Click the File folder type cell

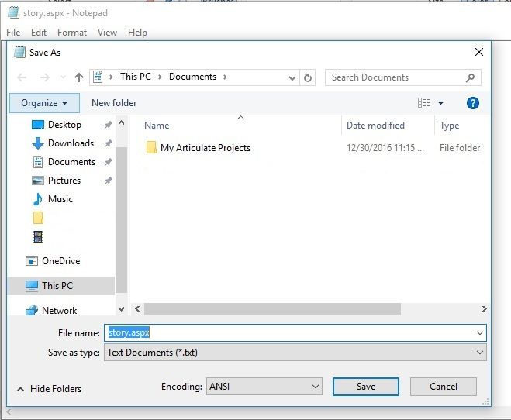click(460, 148)
